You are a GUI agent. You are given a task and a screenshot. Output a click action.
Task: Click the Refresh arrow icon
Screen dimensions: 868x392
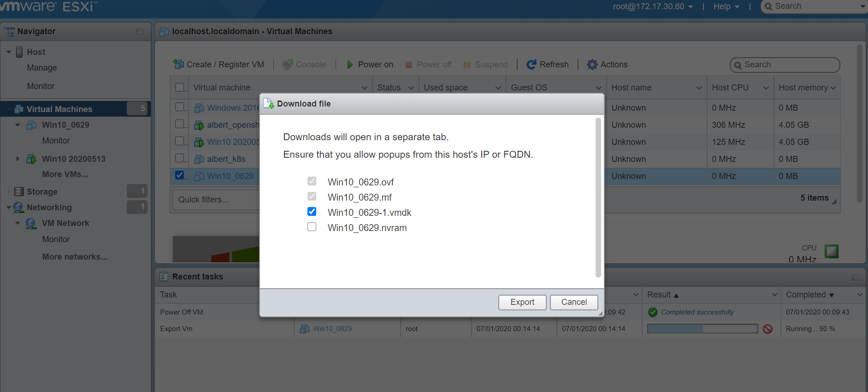point(531,64)
